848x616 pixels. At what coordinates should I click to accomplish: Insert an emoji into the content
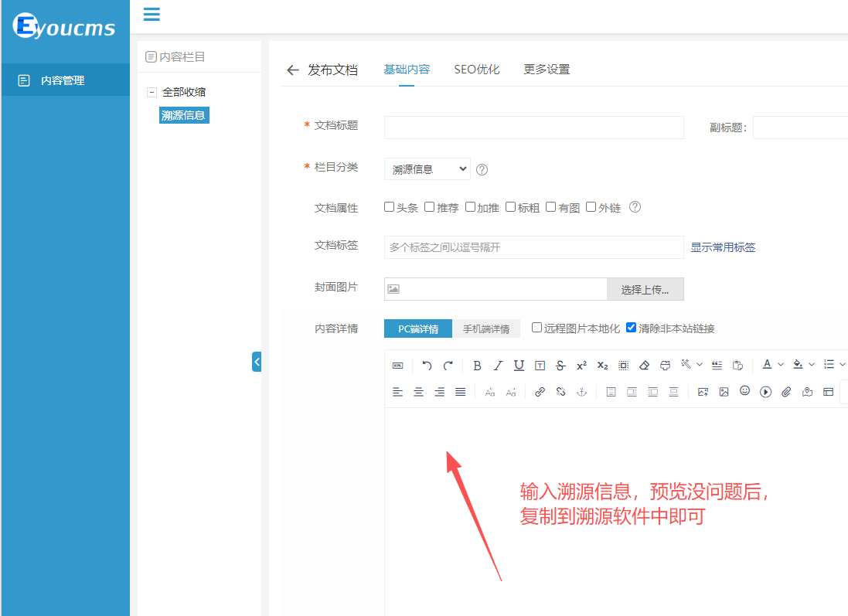(744, 391)
